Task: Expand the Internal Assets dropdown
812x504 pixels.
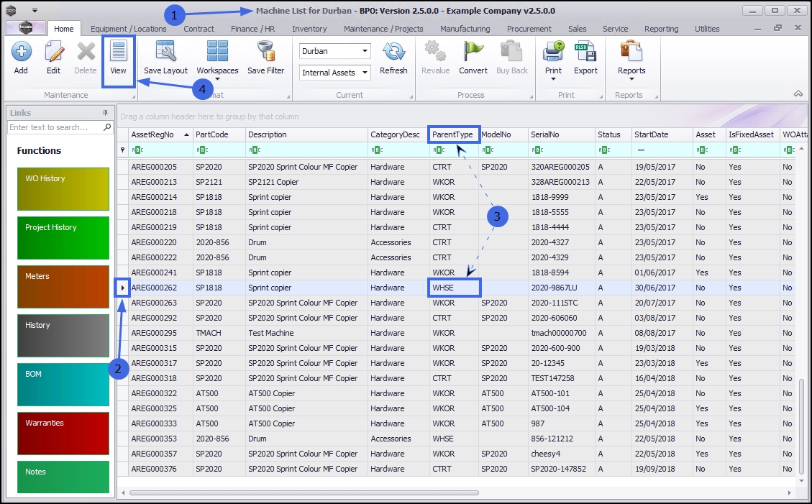Action: tap(365, 73)
